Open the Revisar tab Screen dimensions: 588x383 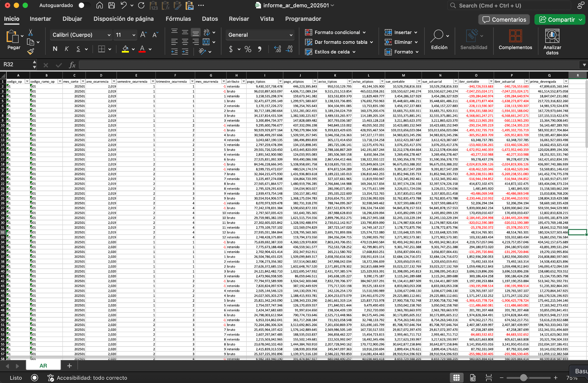pyautogui.click(x=239, y=19)
